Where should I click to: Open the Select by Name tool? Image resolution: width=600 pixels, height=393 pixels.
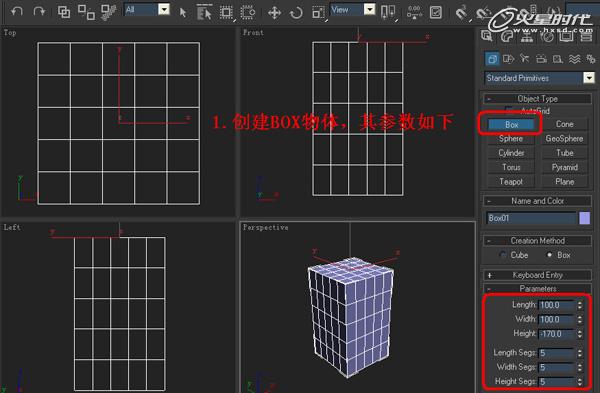(204, 12)
